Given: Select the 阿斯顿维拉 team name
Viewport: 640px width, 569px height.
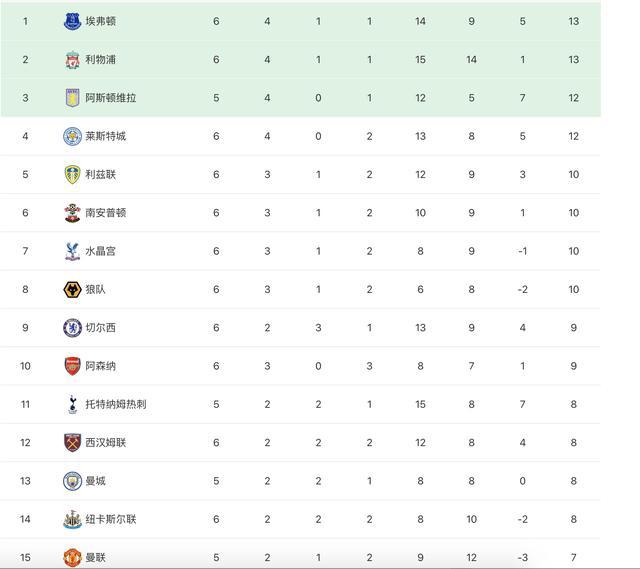Looking at the screenshot, I should (111, 98).
